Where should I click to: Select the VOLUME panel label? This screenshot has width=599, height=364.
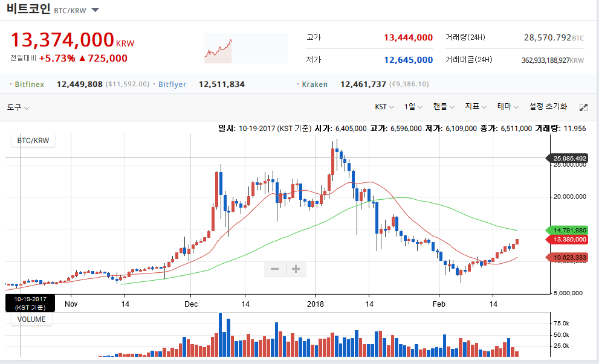click(x=31, y=319)
